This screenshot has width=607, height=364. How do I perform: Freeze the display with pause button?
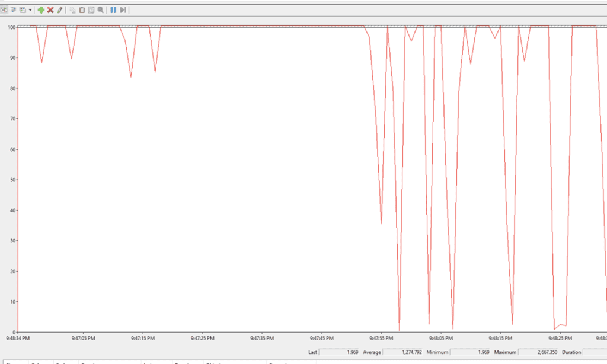point(113,9)
